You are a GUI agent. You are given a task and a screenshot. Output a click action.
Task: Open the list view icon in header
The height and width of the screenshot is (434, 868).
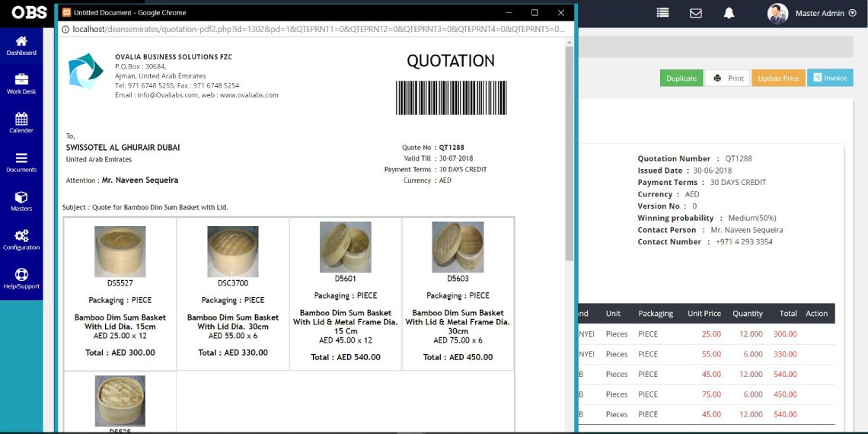click(662, 13)
